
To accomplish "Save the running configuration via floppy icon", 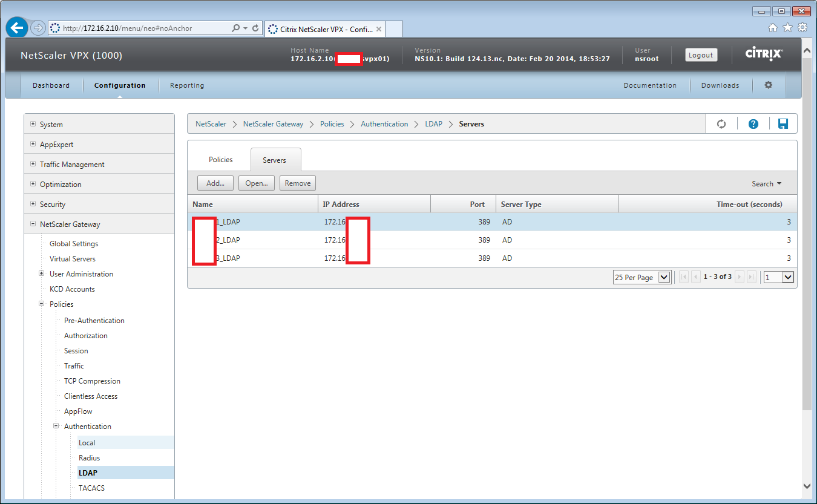I will point(783,124).
